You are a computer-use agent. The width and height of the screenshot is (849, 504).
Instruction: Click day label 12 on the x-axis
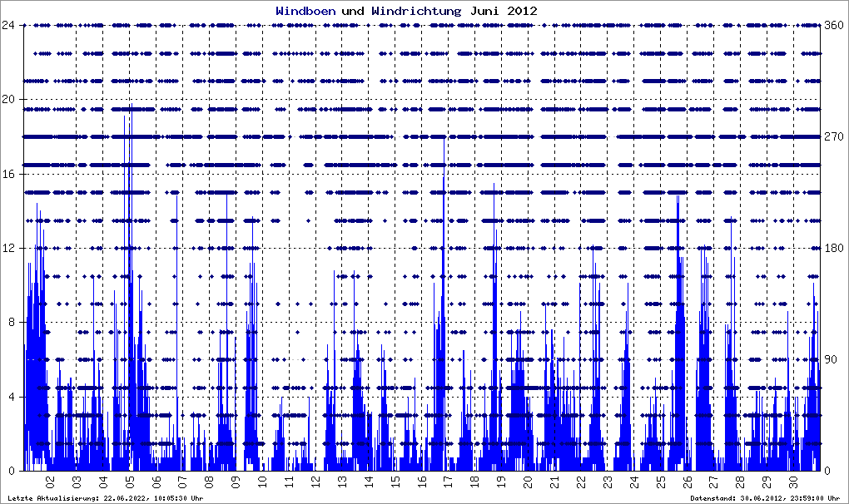(315, 482)
